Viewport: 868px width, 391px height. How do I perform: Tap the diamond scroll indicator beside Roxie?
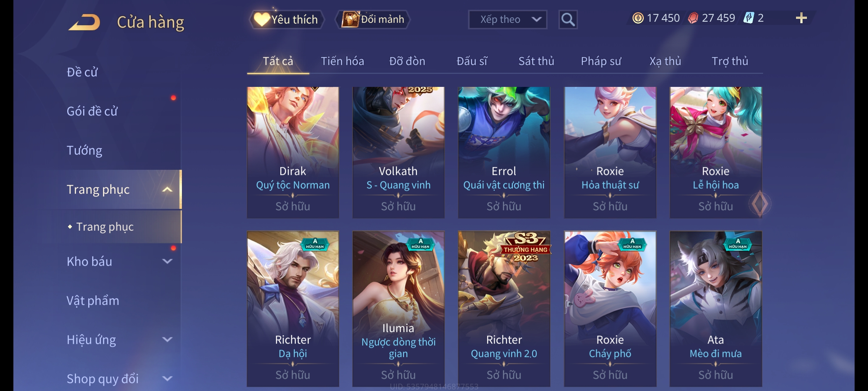[x=759, y=204]
